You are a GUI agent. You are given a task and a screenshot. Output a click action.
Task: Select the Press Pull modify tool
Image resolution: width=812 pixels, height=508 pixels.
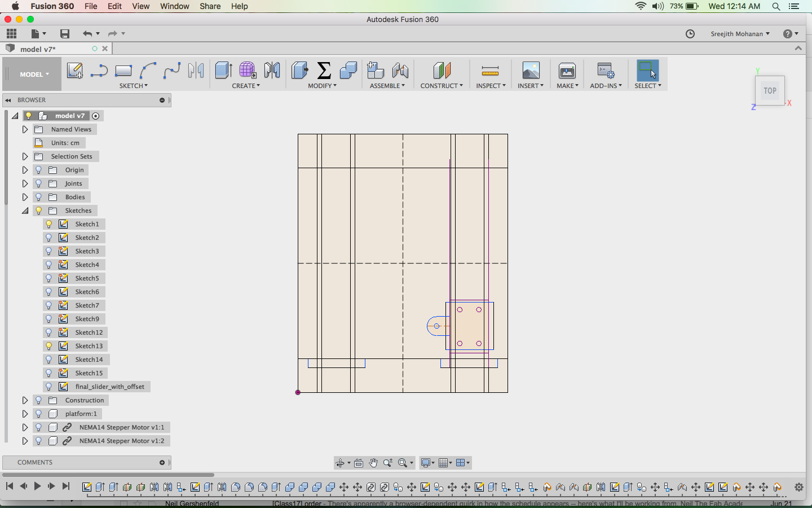click(300, 71)
